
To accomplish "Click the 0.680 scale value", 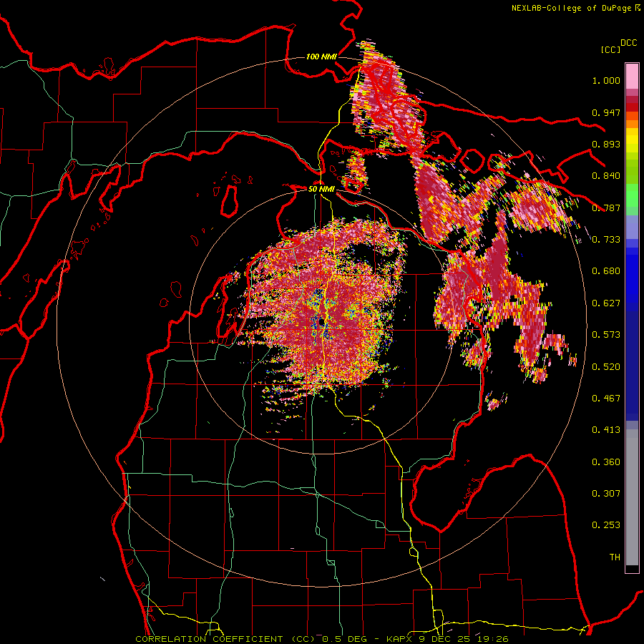I will coord(606,271).
